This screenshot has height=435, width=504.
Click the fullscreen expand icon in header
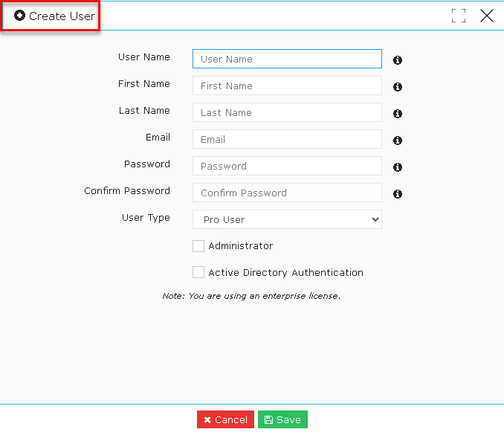click(459, 16)
